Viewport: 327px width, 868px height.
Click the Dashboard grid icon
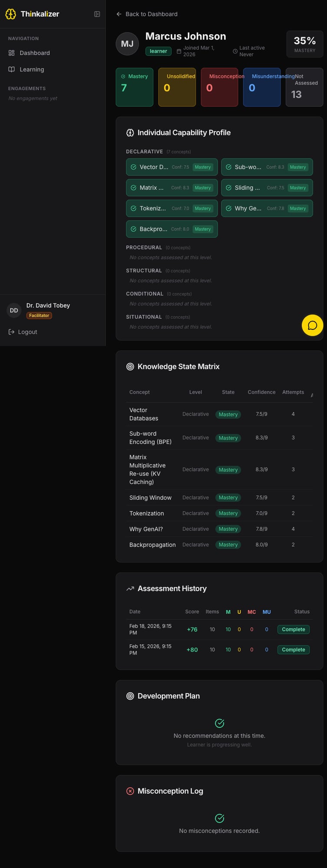click(12, 53)
